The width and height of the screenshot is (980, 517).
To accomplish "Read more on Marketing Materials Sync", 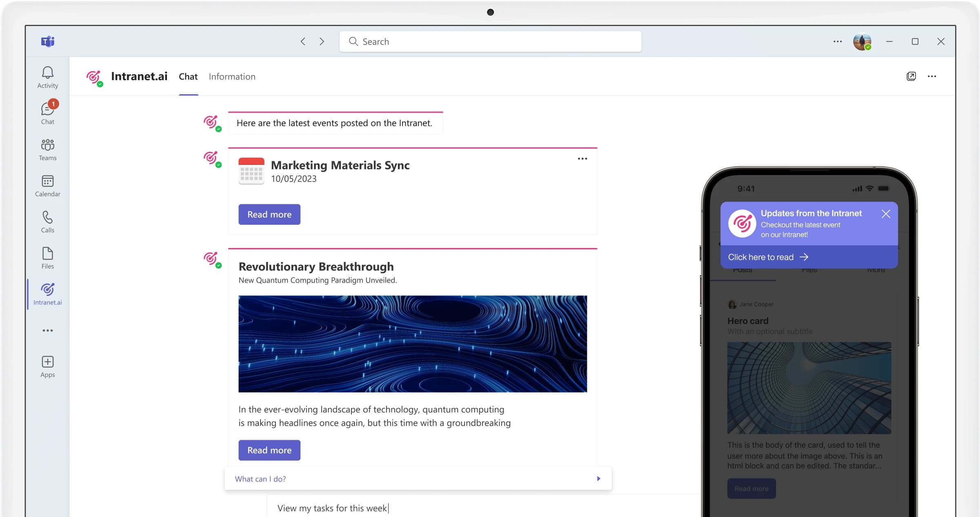I will coord(269,214).
